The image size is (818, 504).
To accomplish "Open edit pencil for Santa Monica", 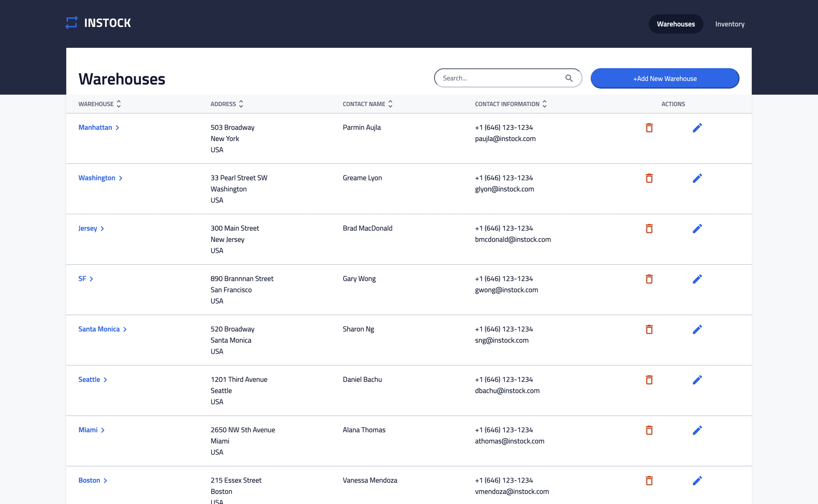I will click(x=697, y=329).
